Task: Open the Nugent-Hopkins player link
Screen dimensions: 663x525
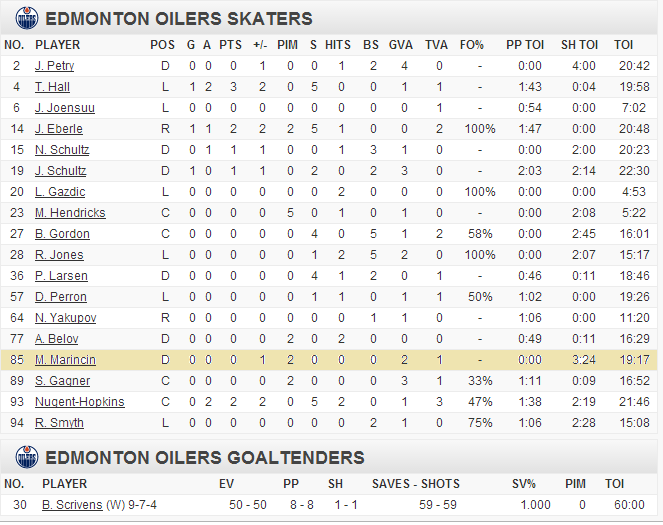Action: (x=80, y=402)
